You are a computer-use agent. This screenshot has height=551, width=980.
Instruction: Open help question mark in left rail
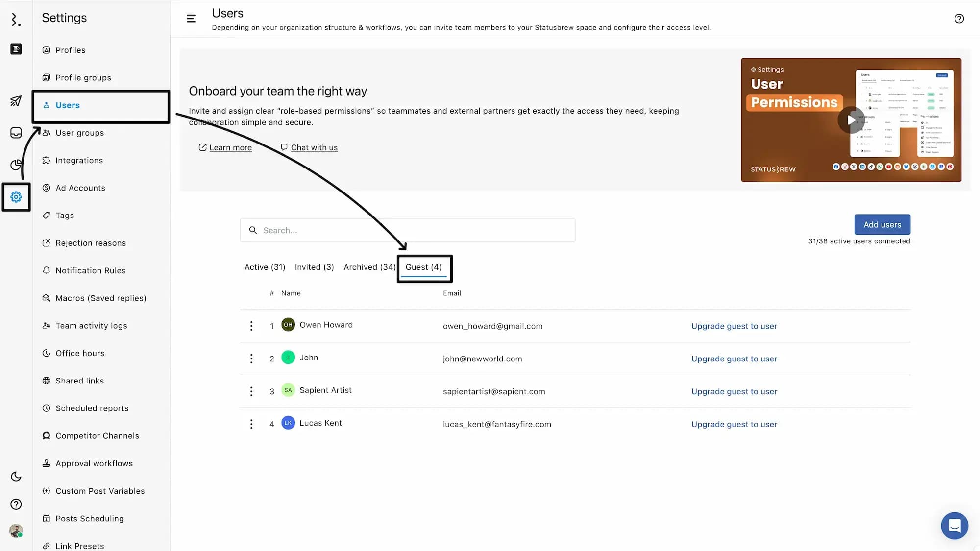click(x=16, y=504)
